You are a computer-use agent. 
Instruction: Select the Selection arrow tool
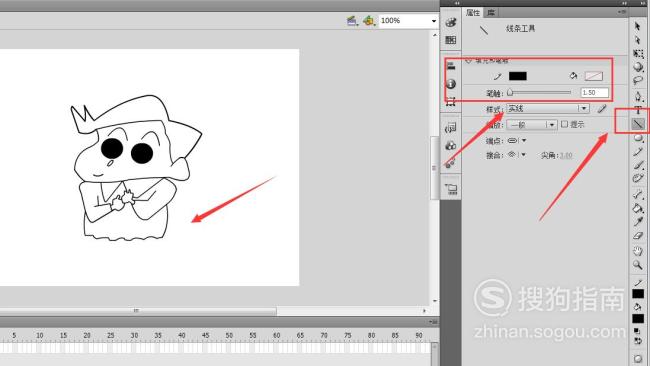tap(638, 26)
